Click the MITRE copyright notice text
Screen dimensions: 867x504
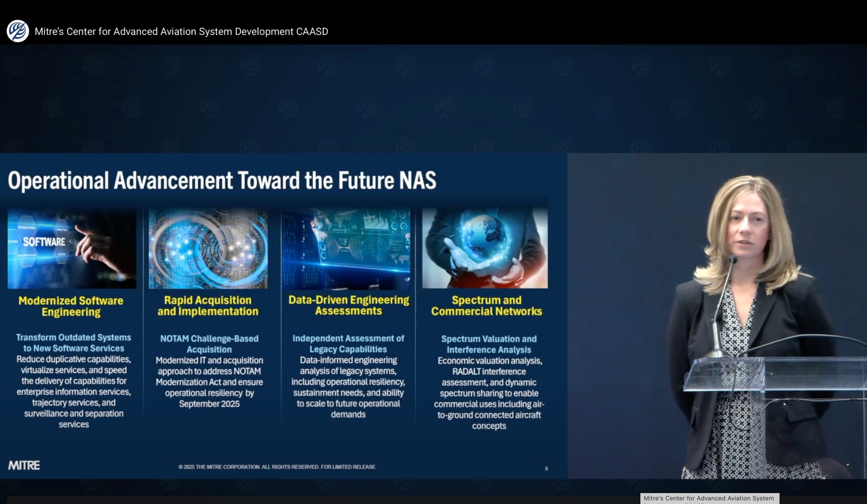(x=277, y=467)
